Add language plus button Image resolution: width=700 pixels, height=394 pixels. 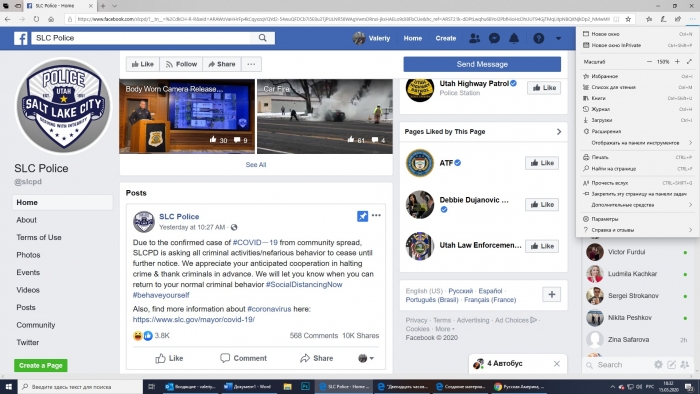(x=552, y=294)
